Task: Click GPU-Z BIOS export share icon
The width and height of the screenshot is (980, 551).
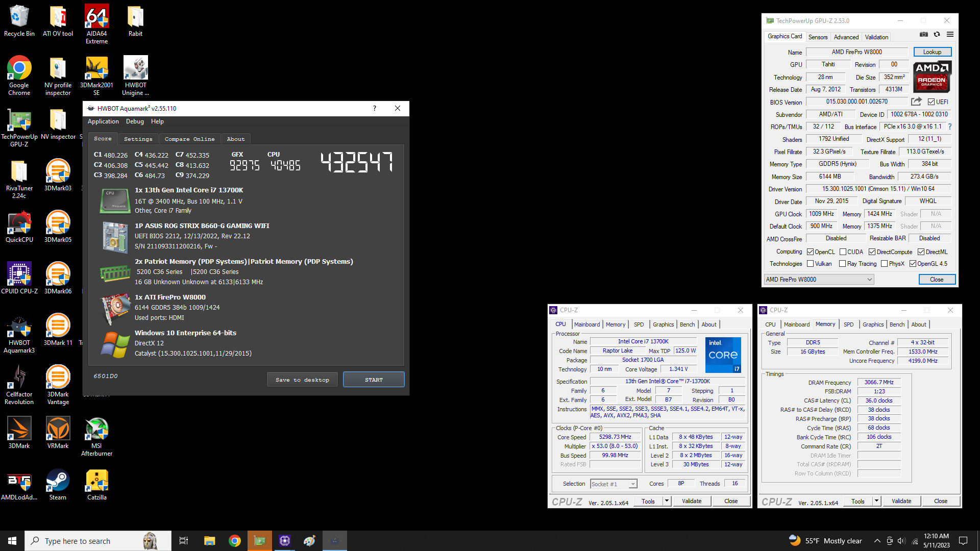Action: tap(916, 102)
